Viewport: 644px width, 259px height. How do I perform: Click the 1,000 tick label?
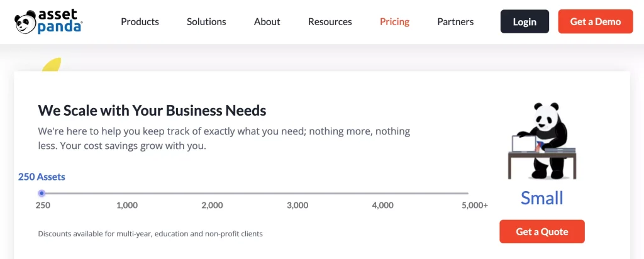tap(127, 205)
